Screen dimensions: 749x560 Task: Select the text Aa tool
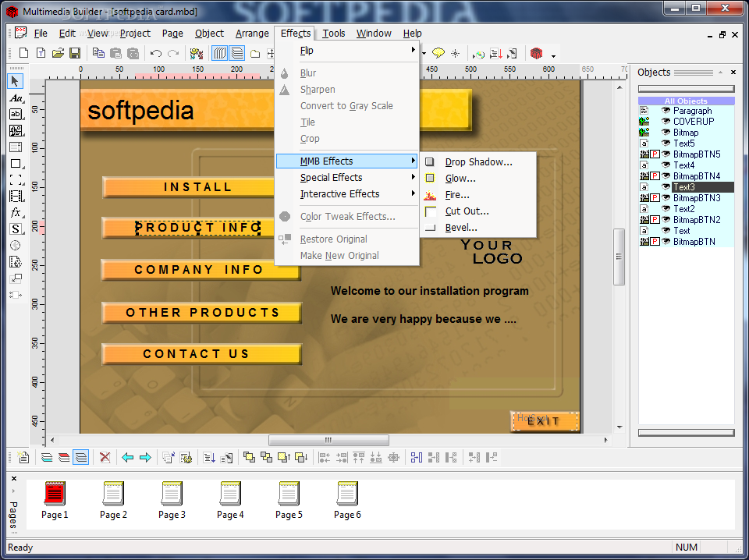[x=16, y=98]
